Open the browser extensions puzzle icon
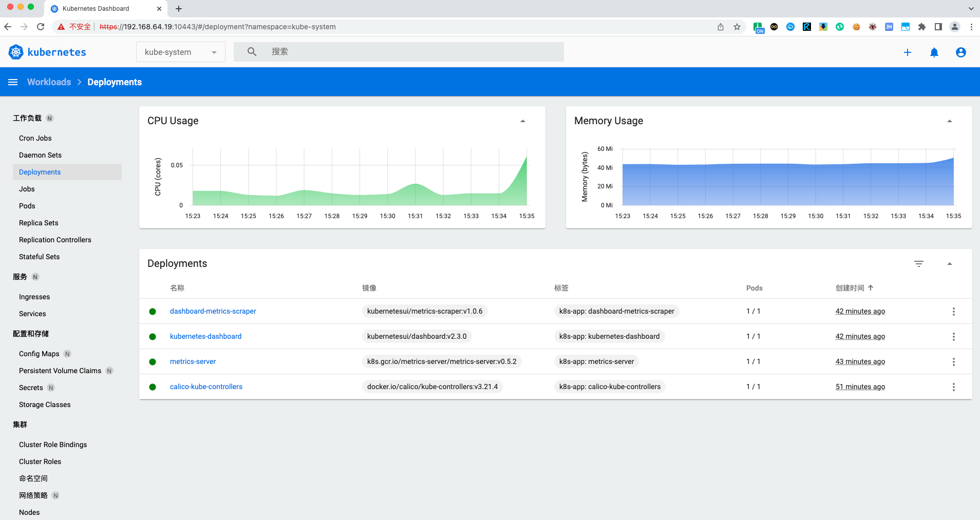The width and height of the screenshot is (980, 520). (x=922, y=27)
